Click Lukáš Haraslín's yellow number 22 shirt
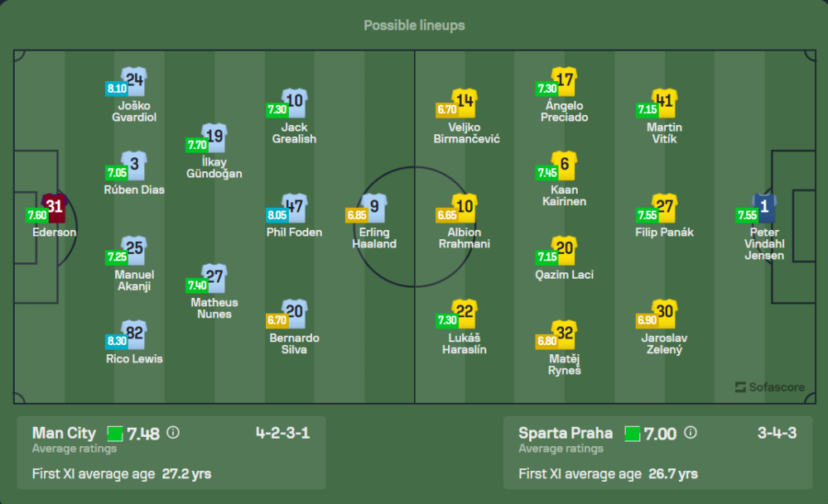This screenshot has width=828, height=504. pos(465,313)
